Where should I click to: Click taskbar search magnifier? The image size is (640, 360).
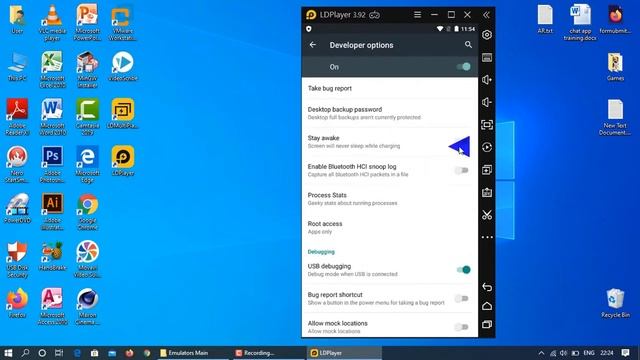click(x=25, y=353)
